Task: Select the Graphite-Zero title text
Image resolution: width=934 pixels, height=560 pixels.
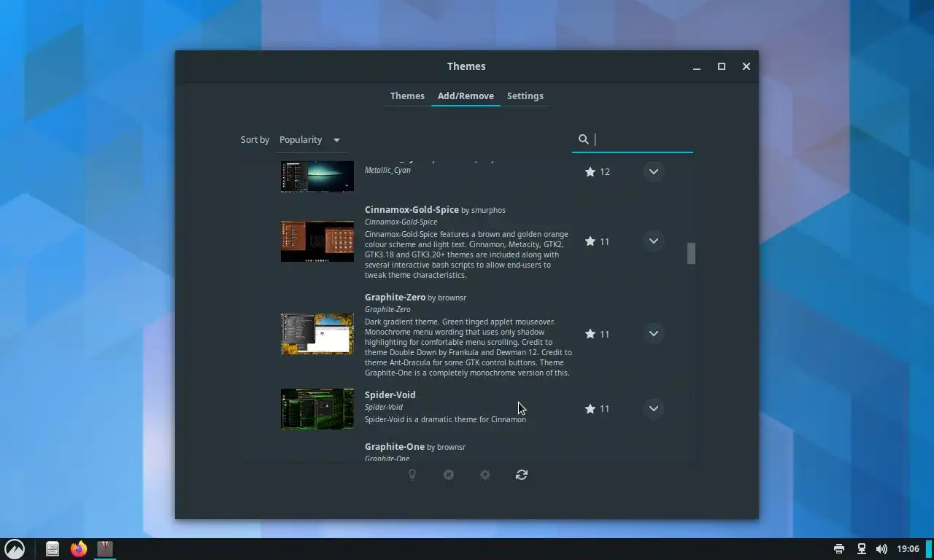Action: point(395,297)
